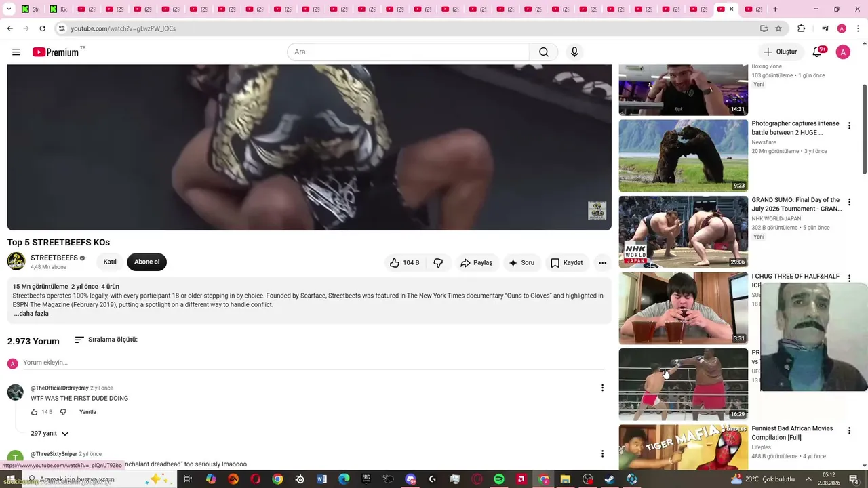
Task: Click the YouTube search field
Action: 408,52
